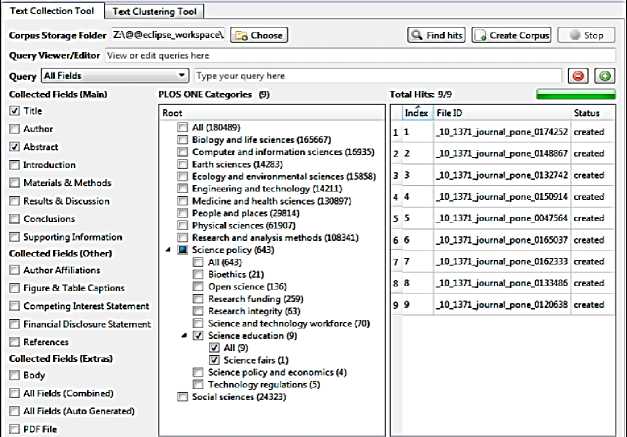Viewport: 627px width, 437px height.
Task: Click the red remove query icon
Action: (x=578, y=76)
